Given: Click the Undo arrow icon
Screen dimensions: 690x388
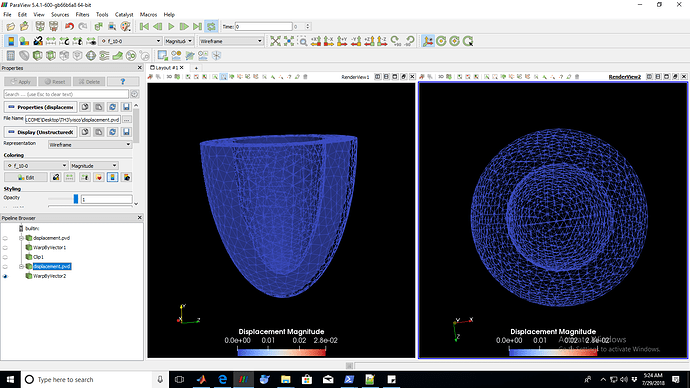Looking at the screenshot, I should (x=69, y=26).
